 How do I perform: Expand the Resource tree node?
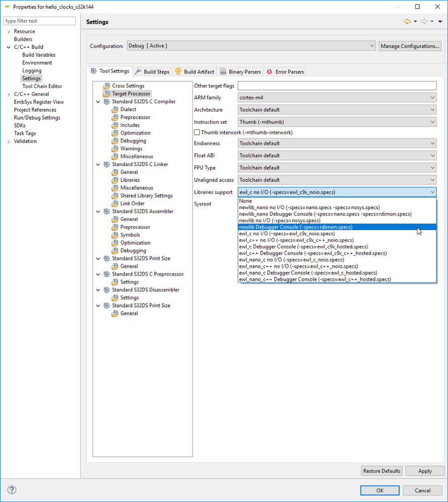9,31
